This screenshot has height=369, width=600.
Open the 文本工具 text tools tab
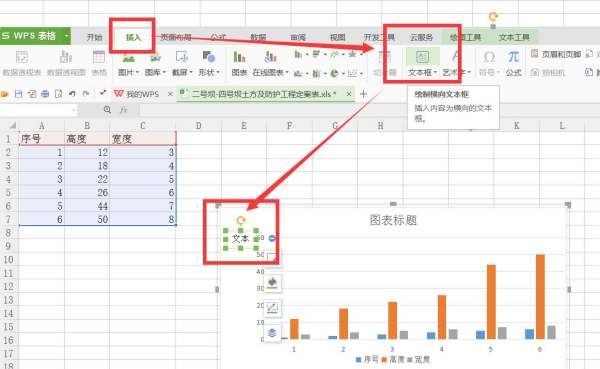point(514,37)
